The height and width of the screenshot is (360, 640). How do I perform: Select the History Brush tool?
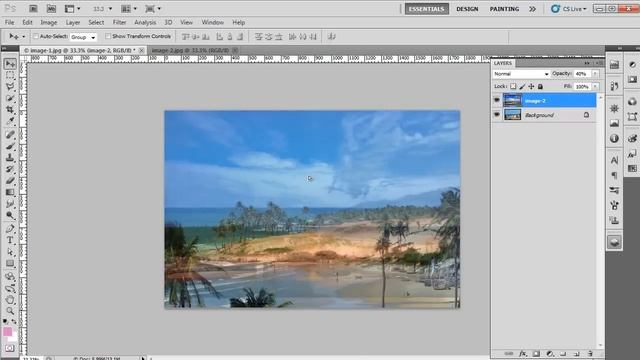click(x=10, y=169)
